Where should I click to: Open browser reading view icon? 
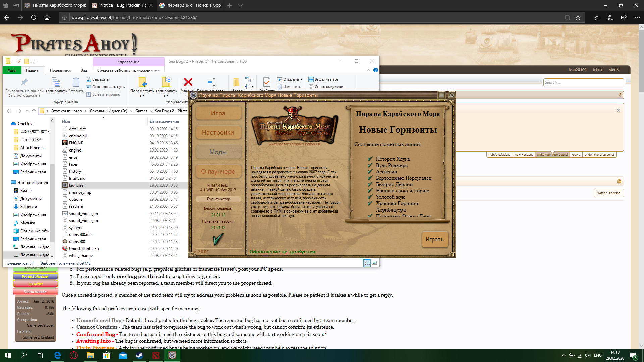[567, 17]
